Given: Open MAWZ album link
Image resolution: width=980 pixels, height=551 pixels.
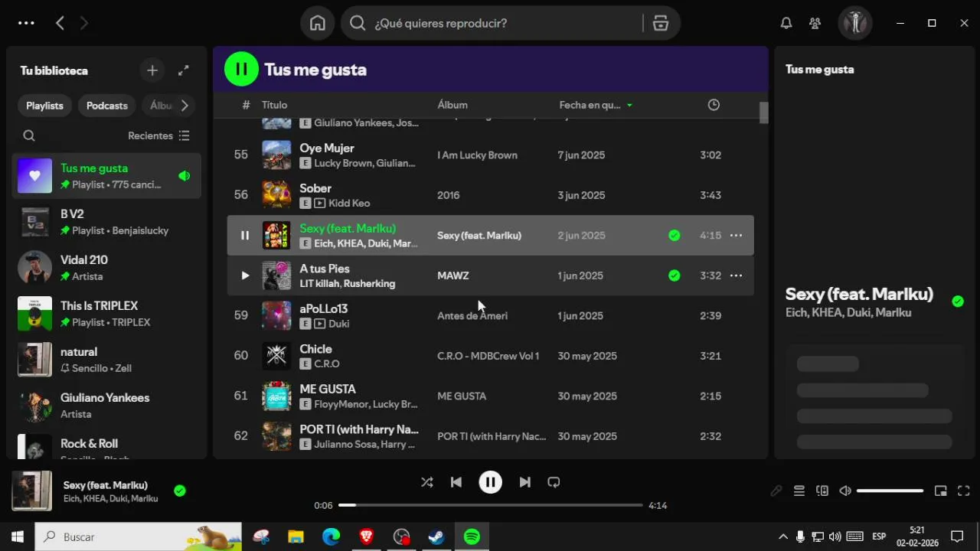Looking at the screenshot, I should coord(453,275).
